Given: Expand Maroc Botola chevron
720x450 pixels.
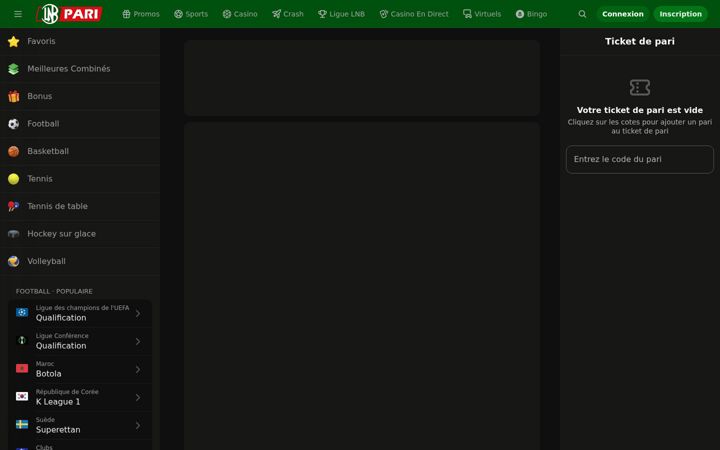Looking at the screenshot, I should tap(138, 369).
